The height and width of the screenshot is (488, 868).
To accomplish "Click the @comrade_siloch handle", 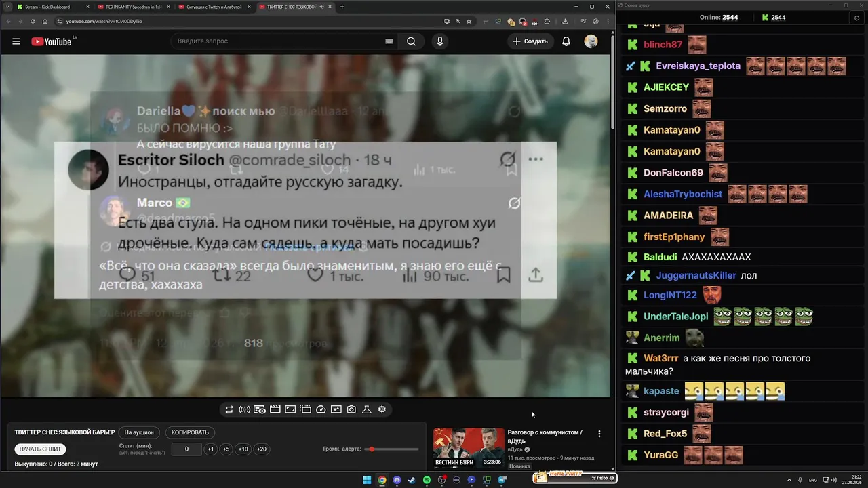I will [x=290, y=160].
